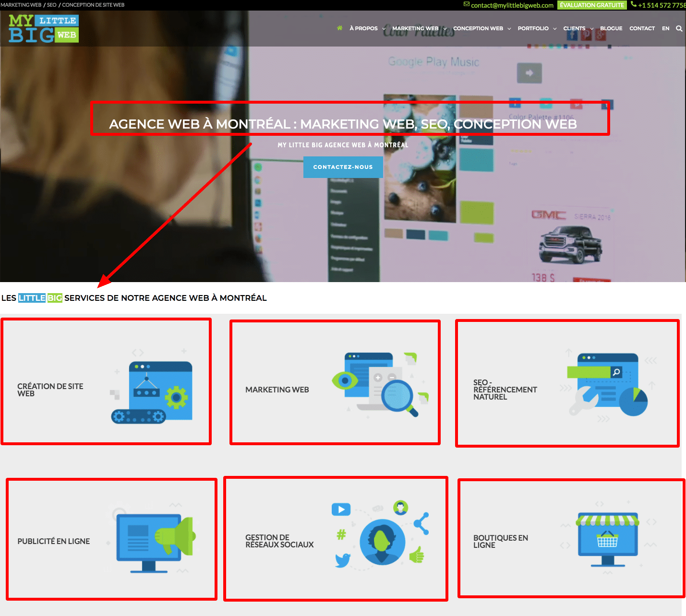This screenshot has height=616, width=686.
Task: Open the Marketing Web service card link
Action: tap(277, 390)
